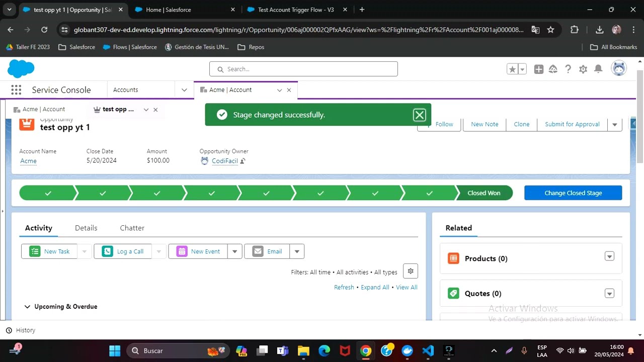The width and height of the screenshot is (644, 362).
Task: Click the Expand All link
Action: 375,288
